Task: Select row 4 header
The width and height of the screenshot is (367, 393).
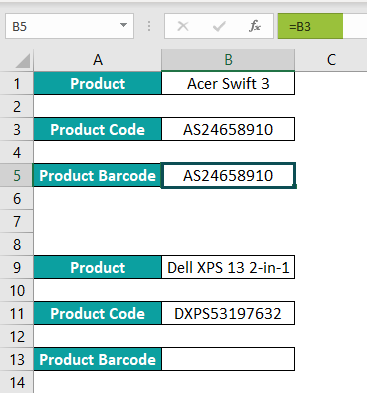Action: [17, 152]
